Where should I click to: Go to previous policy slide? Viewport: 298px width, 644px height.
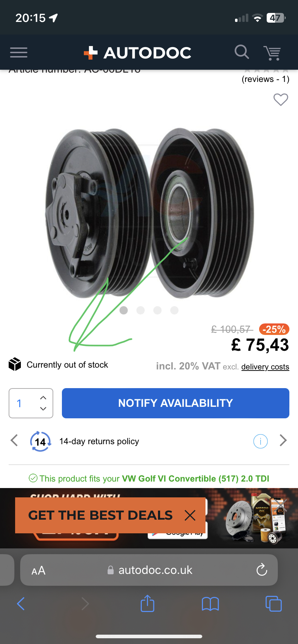[14, 441]
